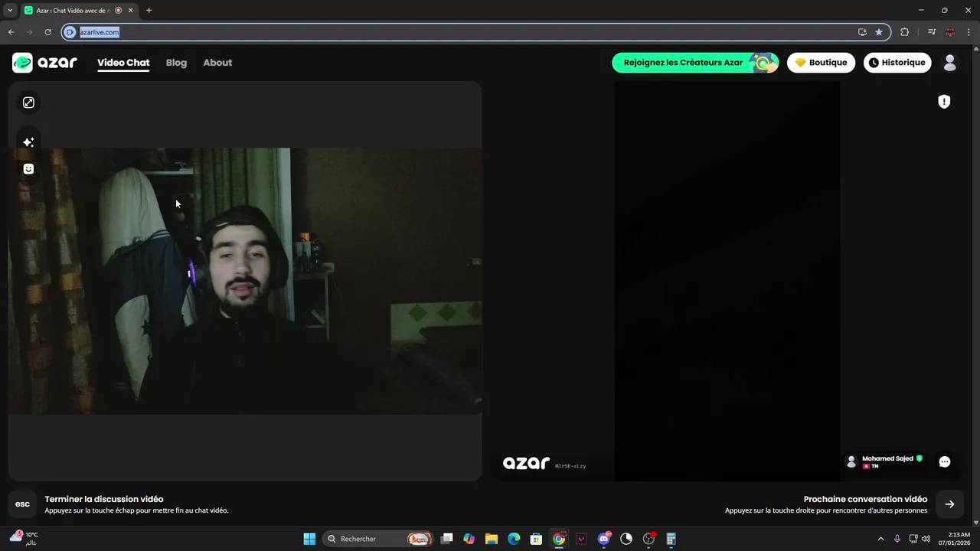
Task: Open File Explorer from taskbar
Action: click(492, 539)
